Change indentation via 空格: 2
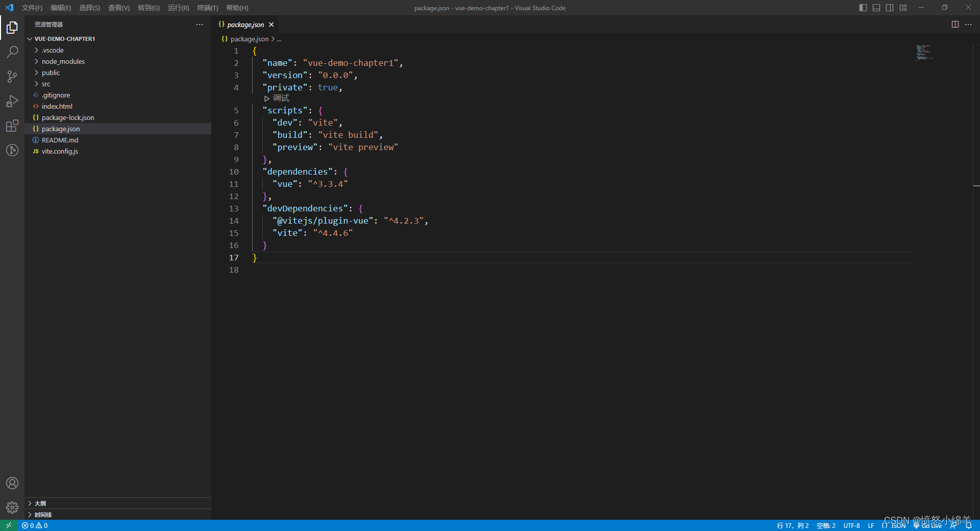Viewport: 980px width, 531px height. point(826,525)
